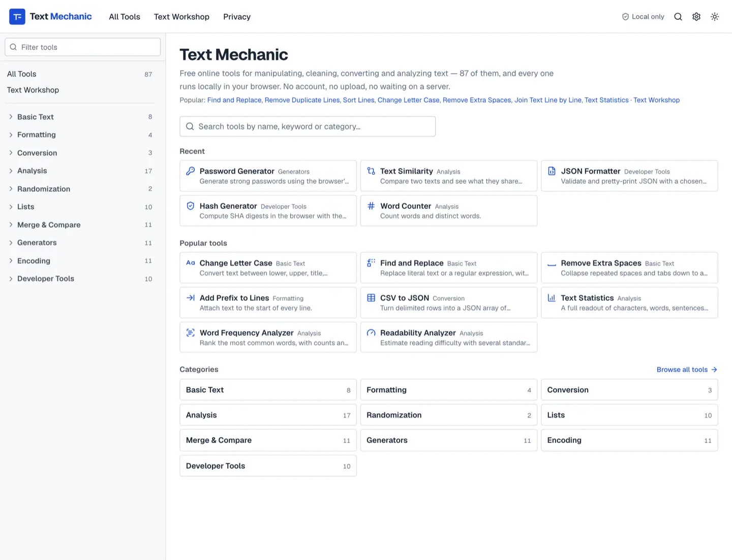
Task: Open the Sort Lines popular link
Action: tap(358, 100)
